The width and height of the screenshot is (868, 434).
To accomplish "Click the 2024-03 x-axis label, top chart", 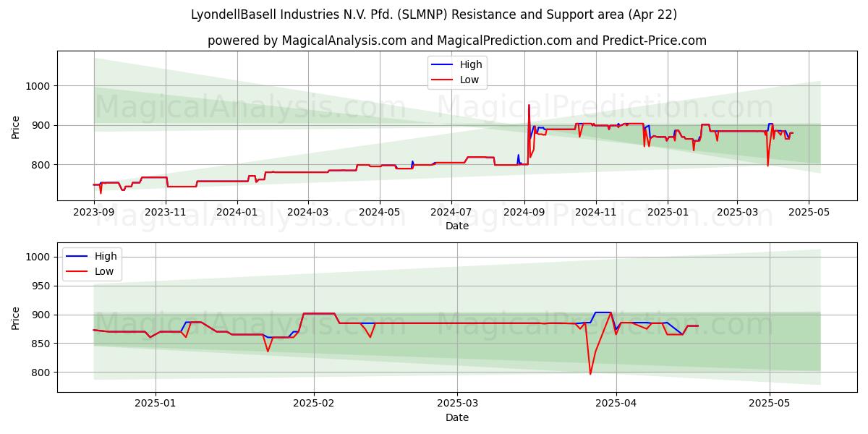I will pyautogui.click(x=308, y=212).
